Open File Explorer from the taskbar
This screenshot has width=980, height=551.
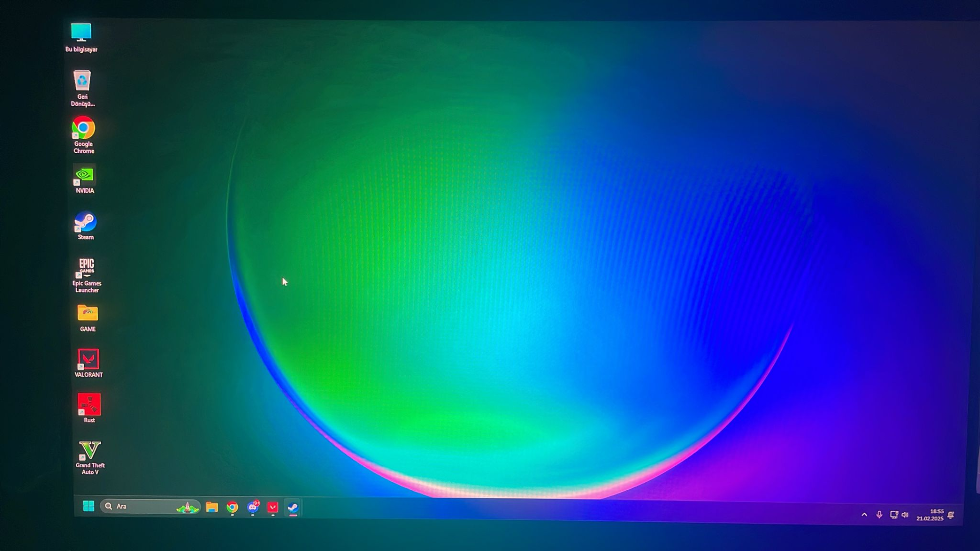coord(212,507)
